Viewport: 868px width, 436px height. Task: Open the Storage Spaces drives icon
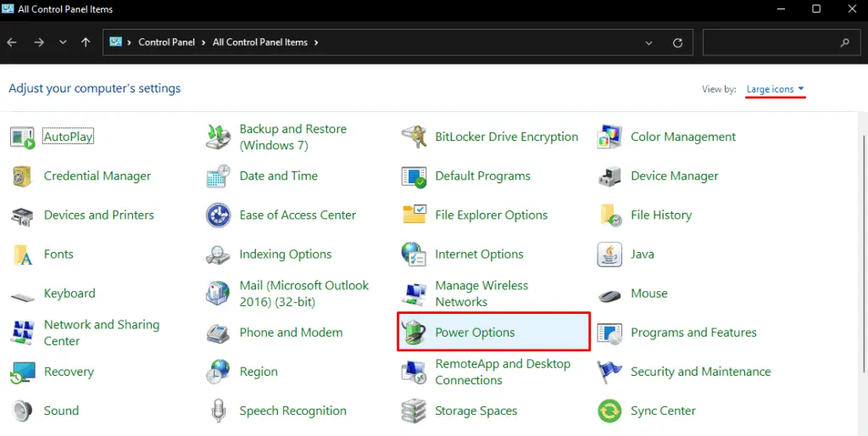414,411
